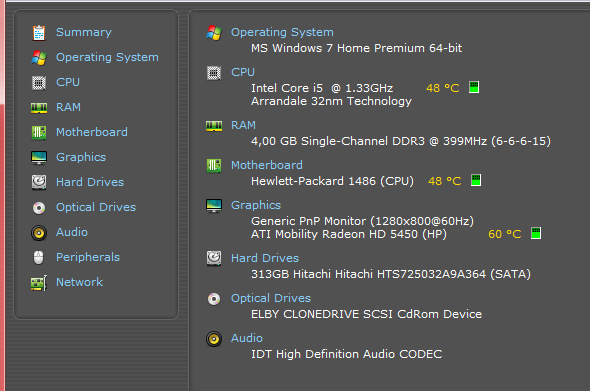Click the Windows flag icon in sidebar
Viewport: 590px width, 391px height.
tap(39, 58)
